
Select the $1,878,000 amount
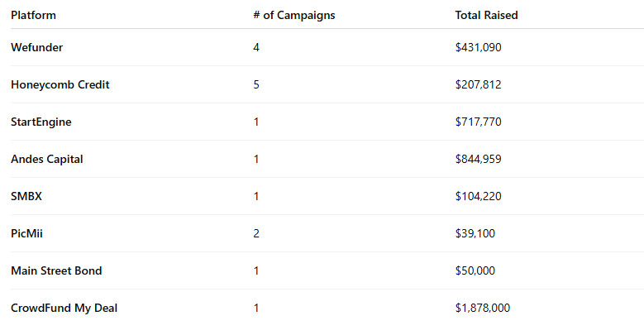[482, 308]
